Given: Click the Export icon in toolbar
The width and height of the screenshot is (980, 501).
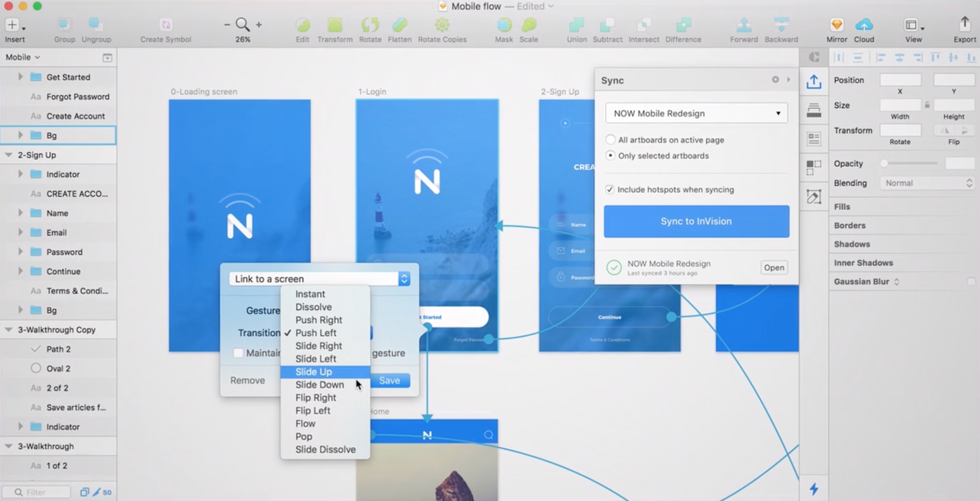Looking at the screenshot, I should [x=964, y=25].
